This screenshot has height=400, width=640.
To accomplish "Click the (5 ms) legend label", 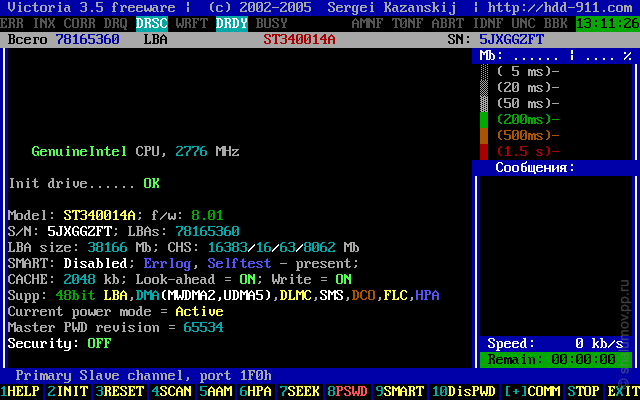I will coord(528,72).
